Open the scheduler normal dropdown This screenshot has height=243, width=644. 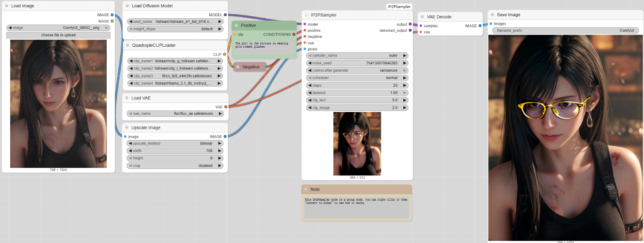coord(357,78)
